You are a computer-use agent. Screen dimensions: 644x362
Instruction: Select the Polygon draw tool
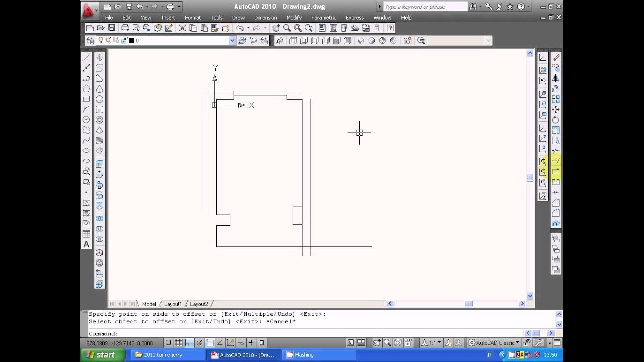(86, 88)
